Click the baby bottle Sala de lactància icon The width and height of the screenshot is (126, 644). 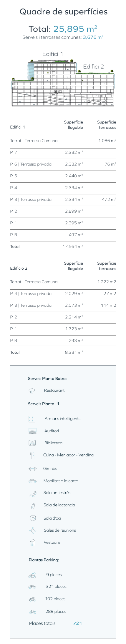tap(33, 506)
